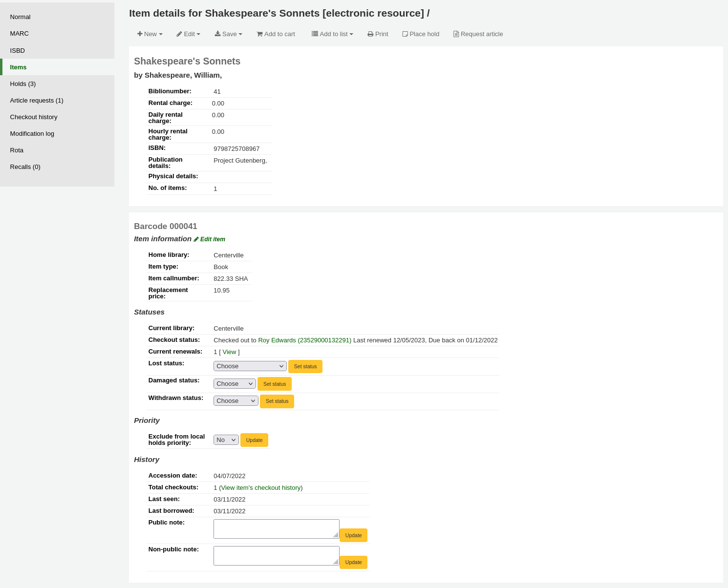This screenshot has width=728, height=588.
Task: Open the Modification log
Action: point(57,133)
